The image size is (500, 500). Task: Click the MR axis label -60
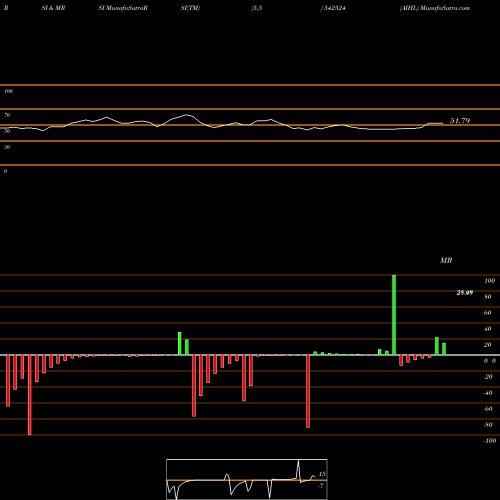[488, 409]
